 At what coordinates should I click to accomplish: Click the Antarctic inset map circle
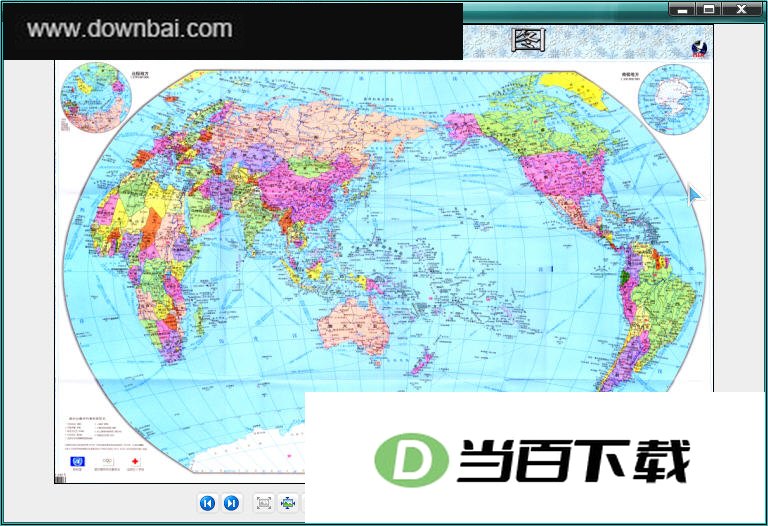[673, 100]
